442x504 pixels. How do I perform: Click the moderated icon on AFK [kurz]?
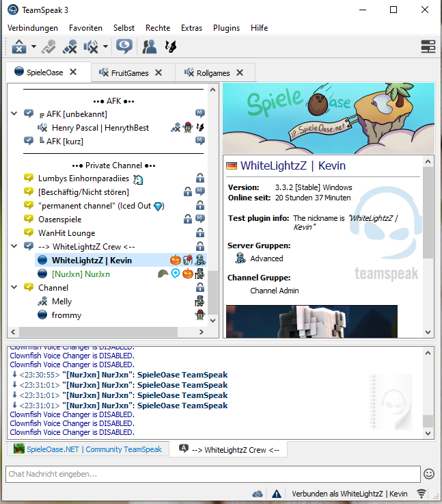200,140
